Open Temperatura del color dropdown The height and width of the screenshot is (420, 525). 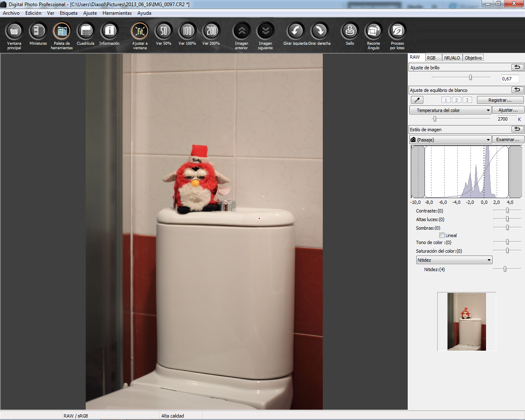[450, 110]
